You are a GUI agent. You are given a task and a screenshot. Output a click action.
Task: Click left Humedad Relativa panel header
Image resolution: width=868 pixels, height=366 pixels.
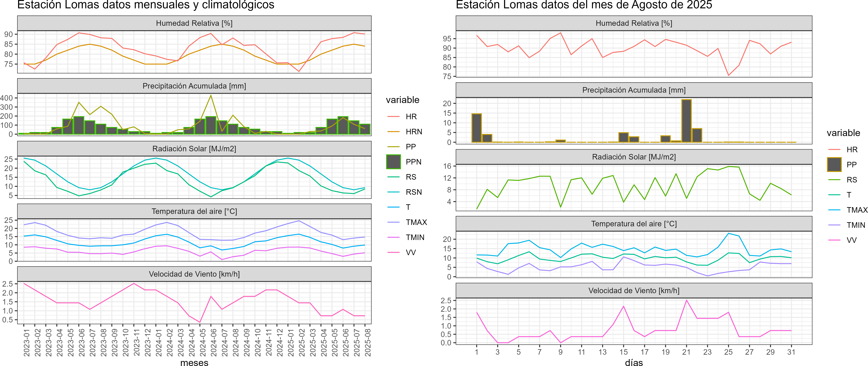click(x=194, y=23)
